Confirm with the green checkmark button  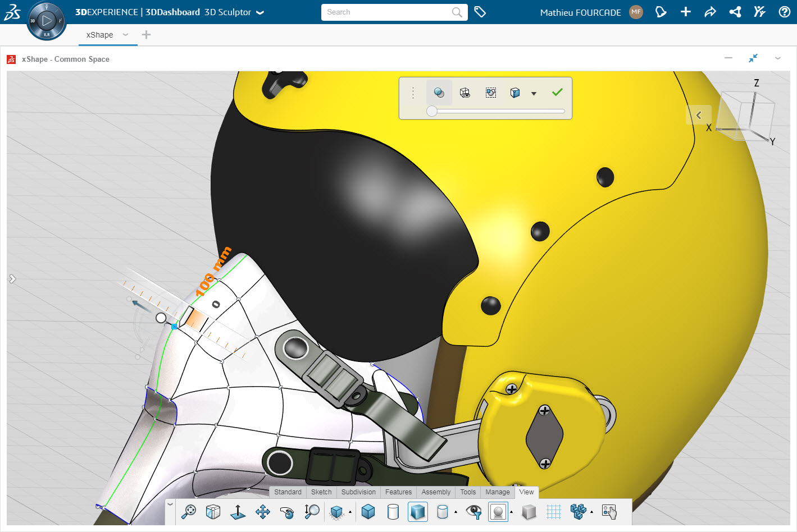pos(557,92)
